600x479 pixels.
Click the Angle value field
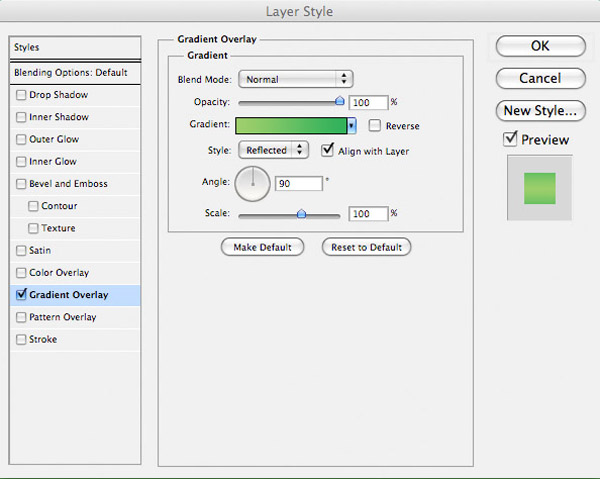[x=299, y=184]
